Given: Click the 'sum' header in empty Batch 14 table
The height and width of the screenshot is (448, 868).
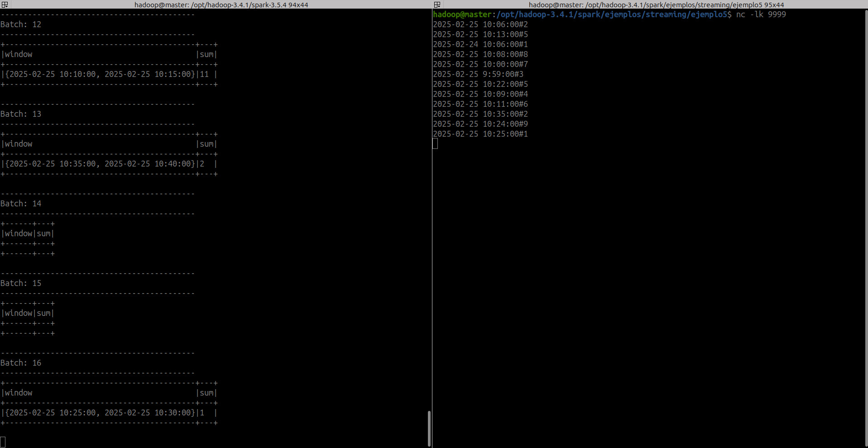Looking at the screenshot, I should pos(43,234).
